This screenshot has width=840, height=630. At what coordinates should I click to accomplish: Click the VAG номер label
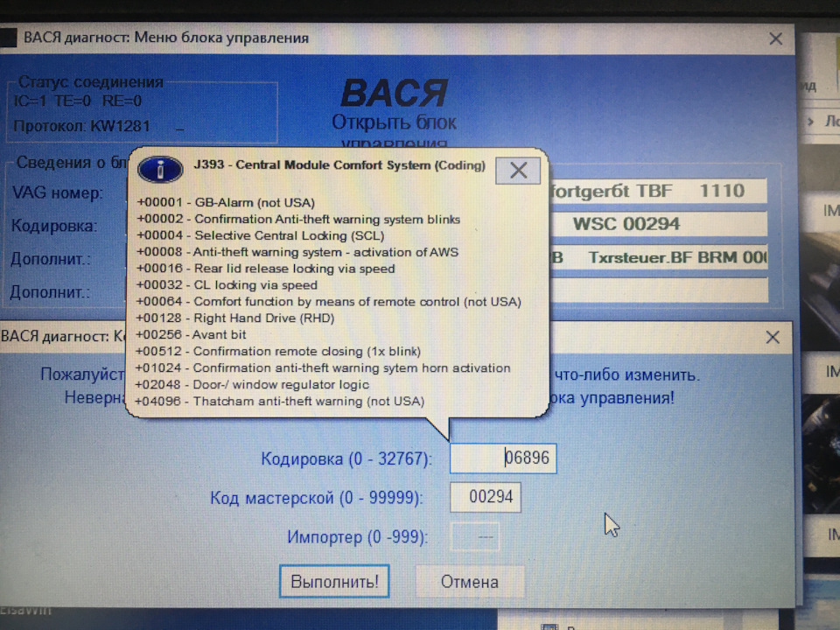tap(58, 192)
